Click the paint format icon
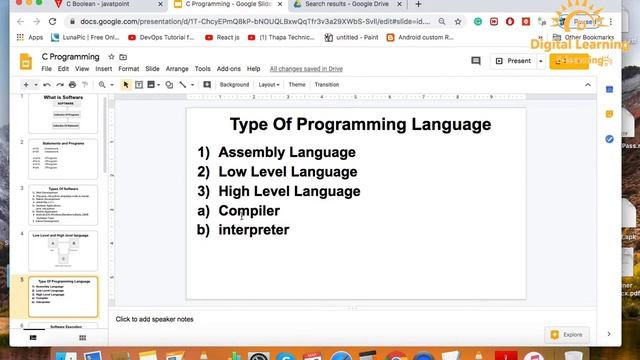Image resolution: width=640 pixels, height=360 pixels. pyautogui.click(x=85, y=85)
